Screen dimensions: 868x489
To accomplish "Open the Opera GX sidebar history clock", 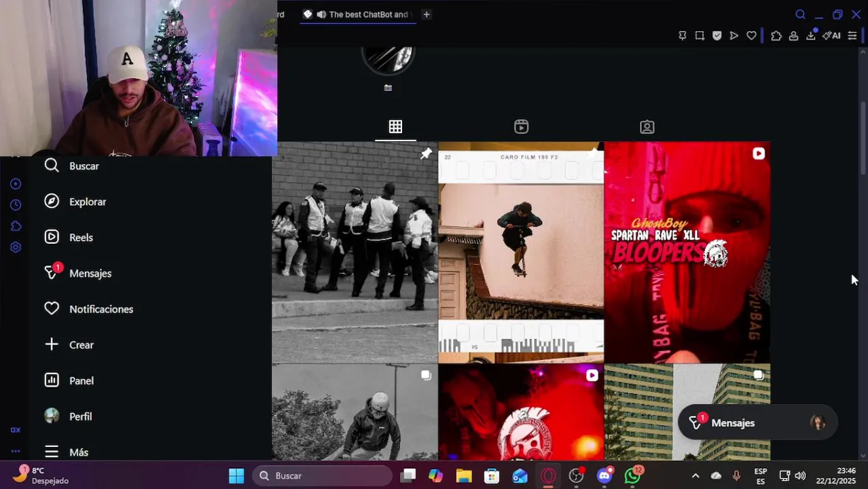I will (x=16, y=204).
